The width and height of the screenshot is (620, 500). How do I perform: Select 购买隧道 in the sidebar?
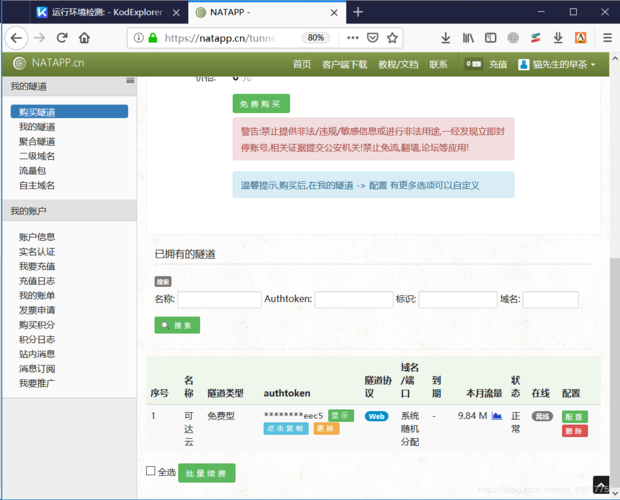(69, 112)
